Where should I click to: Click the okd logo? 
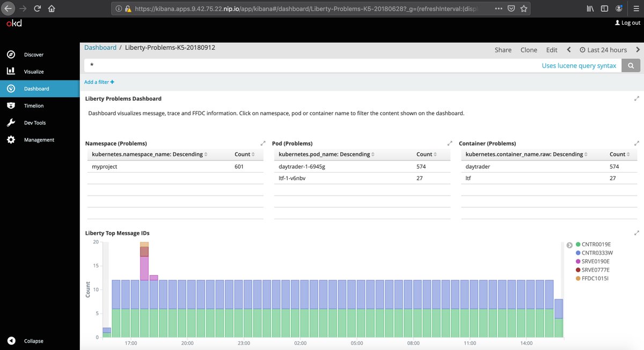14,23
